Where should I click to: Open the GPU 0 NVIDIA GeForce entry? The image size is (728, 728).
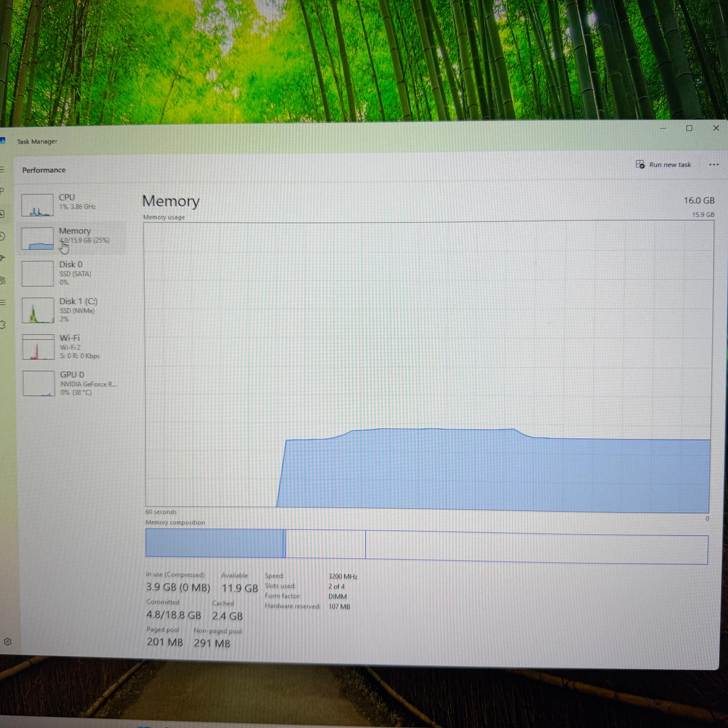click(x=73, y=383)
